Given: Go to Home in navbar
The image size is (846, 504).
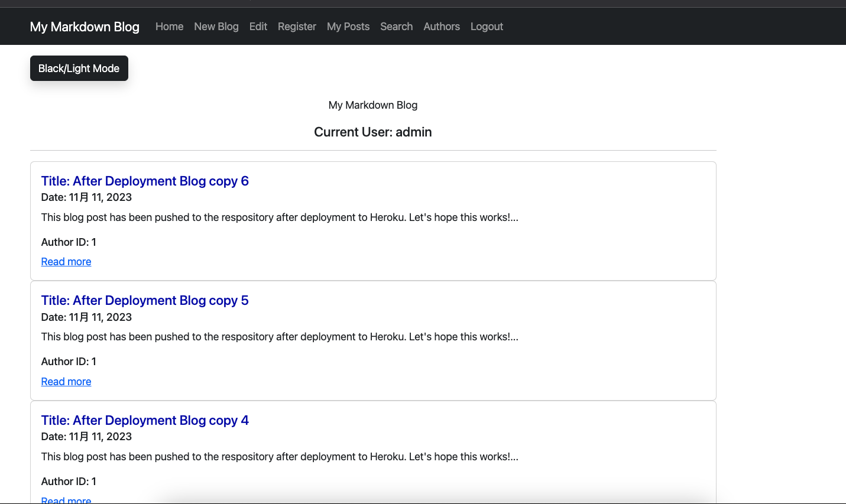Looking at the screenshot, I should coord(169,27).
